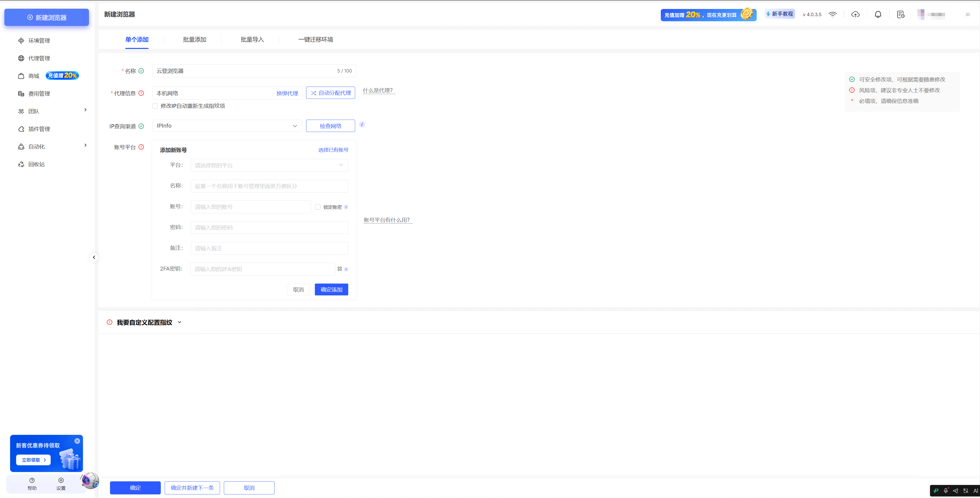
Task: Click into the 备注 input field
Action: pos(269,248)
